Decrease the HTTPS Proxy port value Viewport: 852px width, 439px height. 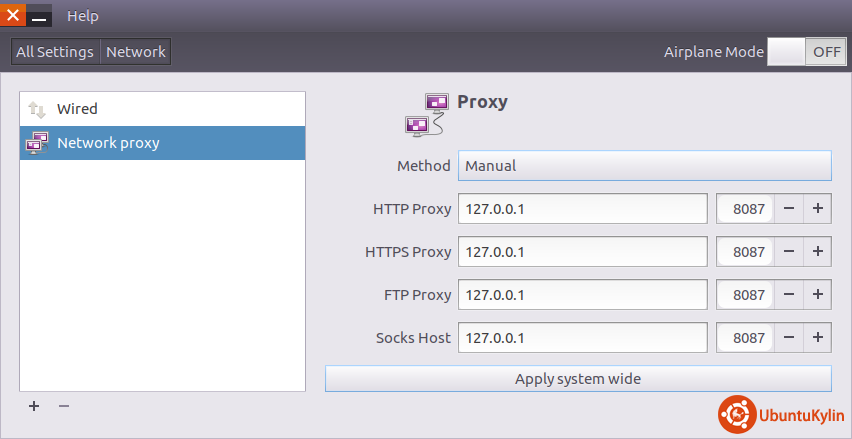tap(789, 252)
